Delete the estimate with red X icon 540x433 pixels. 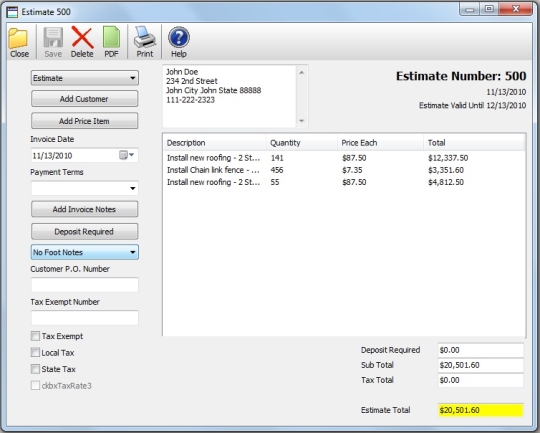tap(82, 37)
